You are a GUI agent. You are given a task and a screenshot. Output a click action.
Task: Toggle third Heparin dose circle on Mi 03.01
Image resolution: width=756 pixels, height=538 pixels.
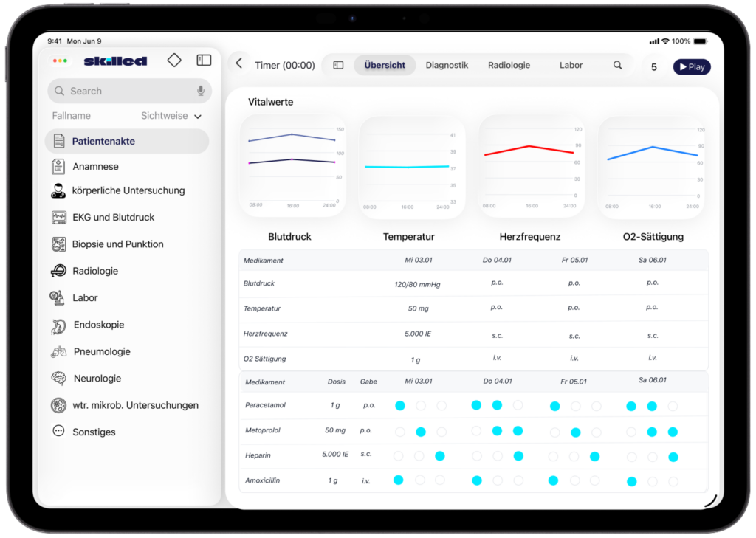point(440,456)
